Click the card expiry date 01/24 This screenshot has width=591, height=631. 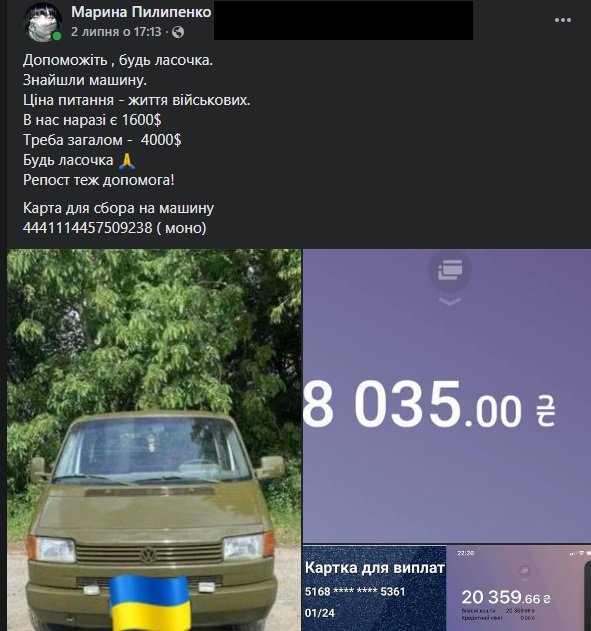(x=319, y=613)
